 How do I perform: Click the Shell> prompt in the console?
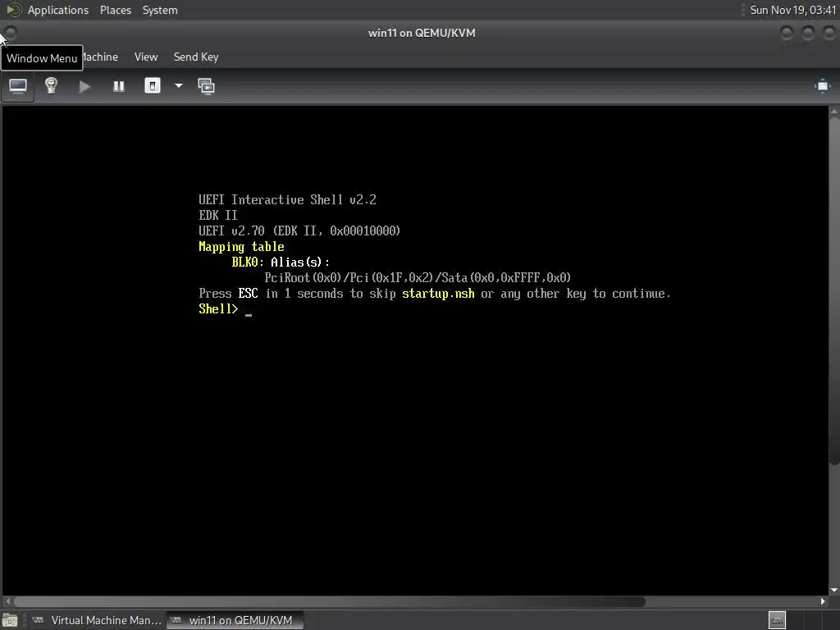pyautogui.click(x=218, y=309)
